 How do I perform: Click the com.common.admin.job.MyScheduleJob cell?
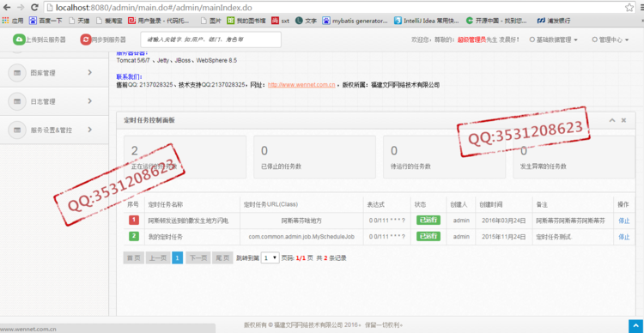click(301, 237)
